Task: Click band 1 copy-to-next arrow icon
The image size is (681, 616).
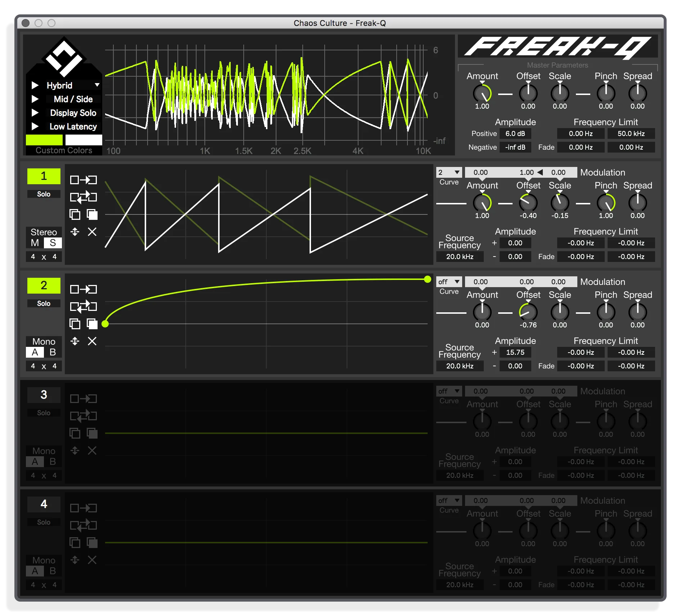Action: 83,180
